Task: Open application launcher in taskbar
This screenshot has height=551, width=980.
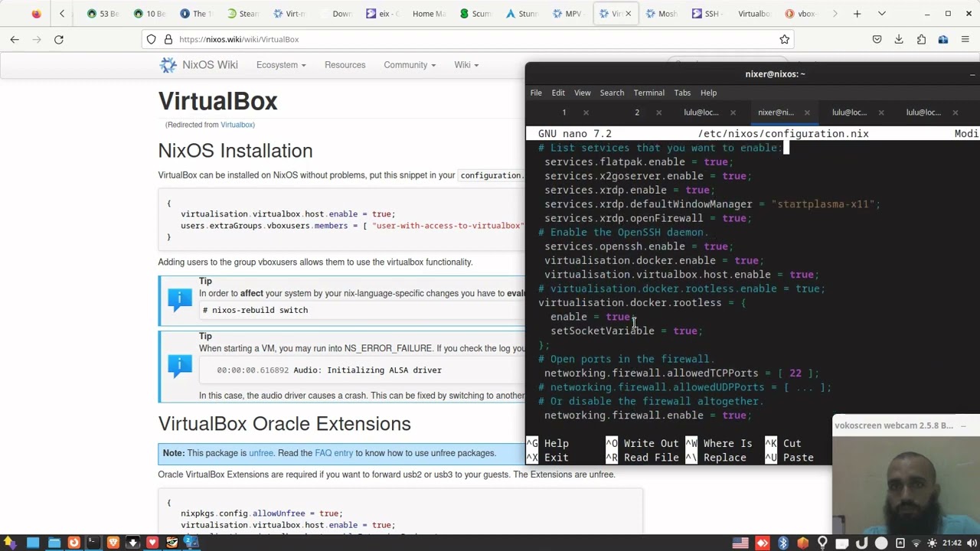Action: coord(10,543)
